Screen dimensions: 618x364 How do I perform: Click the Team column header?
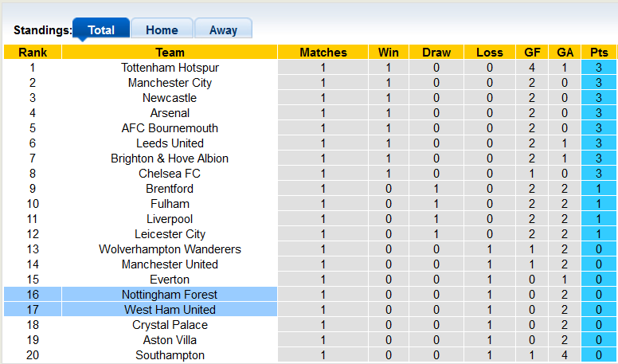coord(170,53)
